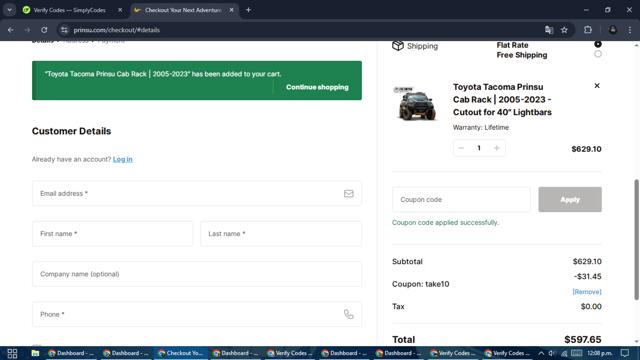Viewport: 640px width, 360px height.
Task: Decrease cab rack quantity with minus
Action: coord(461,148)
